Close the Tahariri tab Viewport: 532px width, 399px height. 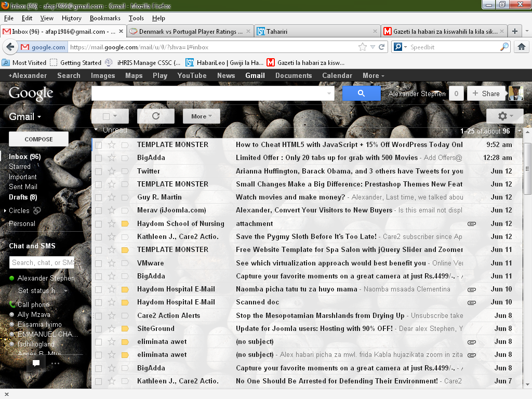(x=375, y=31)
